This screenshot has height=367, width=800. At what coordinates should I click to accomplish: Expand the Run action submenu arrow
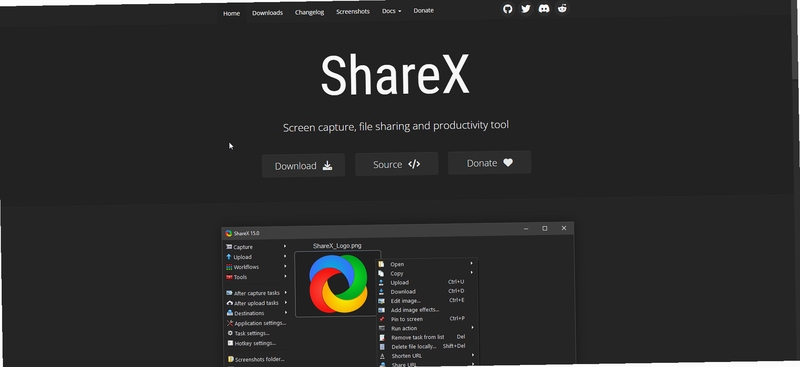click(x=472, y=327)
